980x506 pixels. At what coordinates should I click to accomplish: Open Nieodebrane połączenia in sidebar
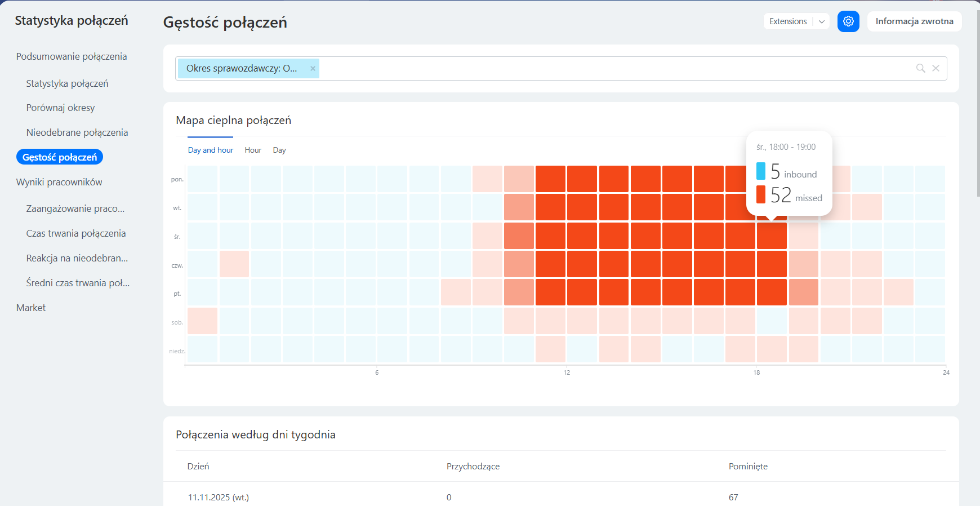coord(77,132)
